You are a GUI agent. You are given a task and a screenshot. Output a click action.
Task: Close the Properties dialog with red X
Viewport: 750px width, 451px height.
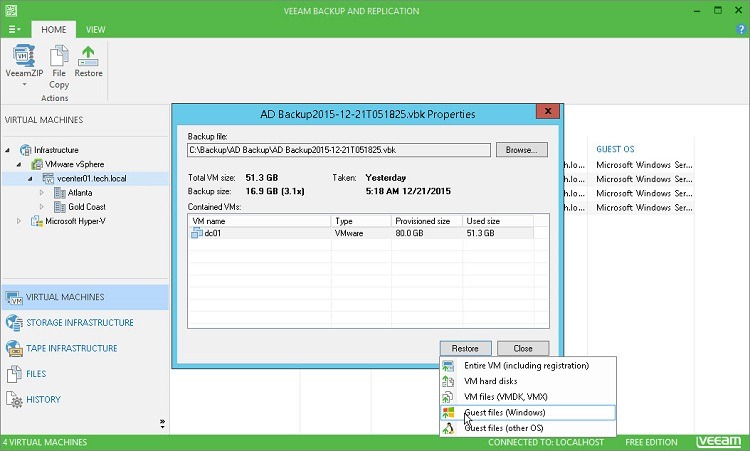[548, 111]
